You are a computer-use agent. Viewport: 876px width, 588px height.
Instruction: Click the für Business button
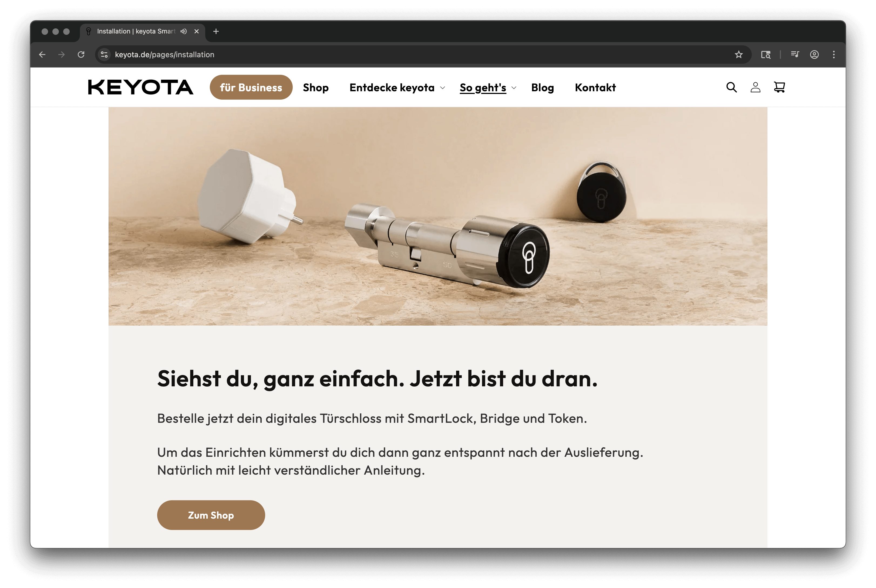[x=251, y=87]
